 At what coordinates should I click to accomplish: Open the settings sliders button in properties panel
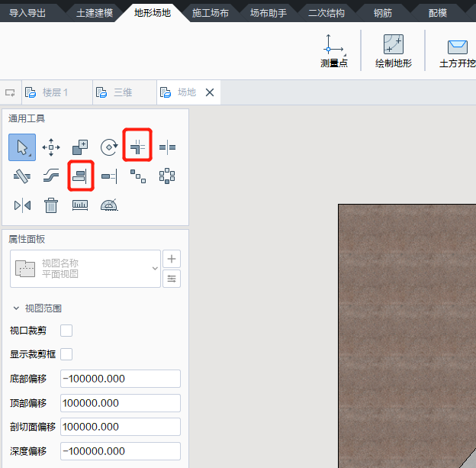[172, 279]
